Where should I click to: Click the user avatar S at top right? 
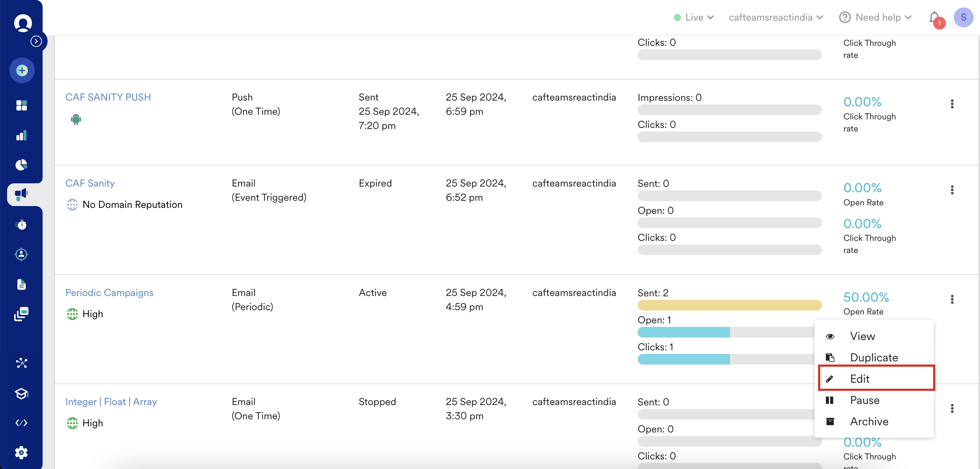coord(963,17)
